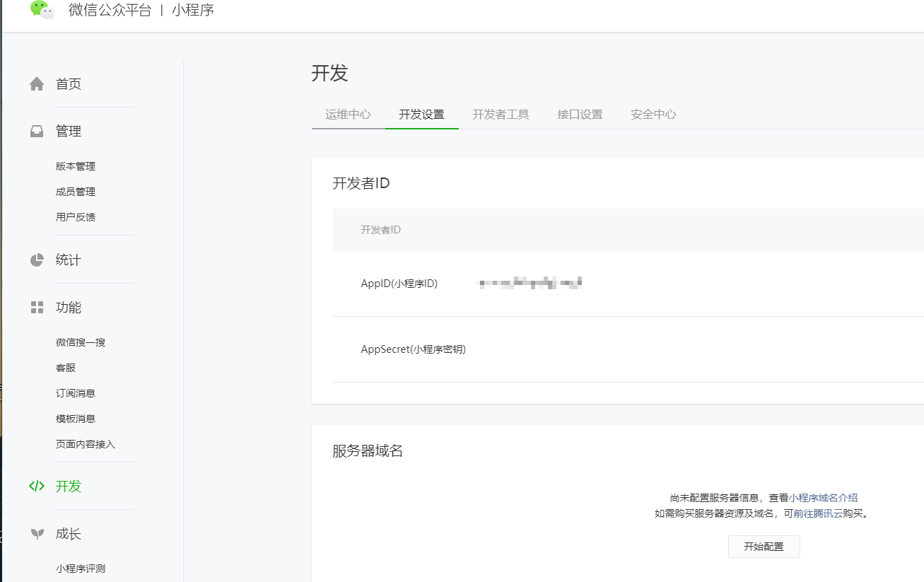Click the WeChat logo icon
This screenshot has width=924, height=582.
(x=42, y=10)
